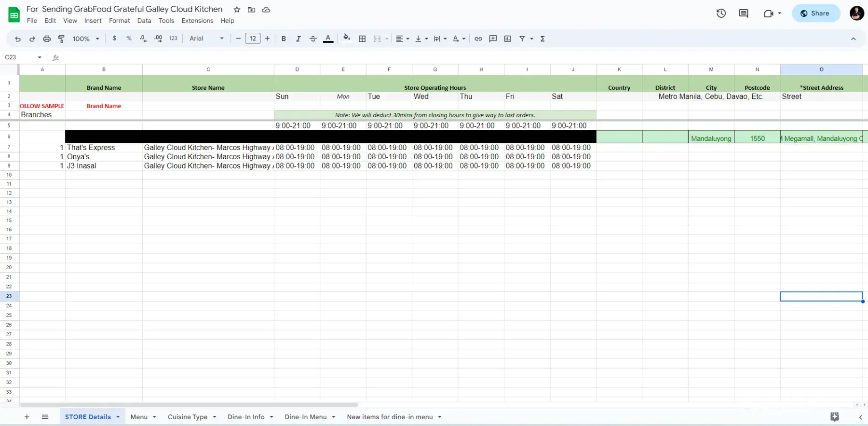
Task: Open the borders tool
Action: [362, 39]
